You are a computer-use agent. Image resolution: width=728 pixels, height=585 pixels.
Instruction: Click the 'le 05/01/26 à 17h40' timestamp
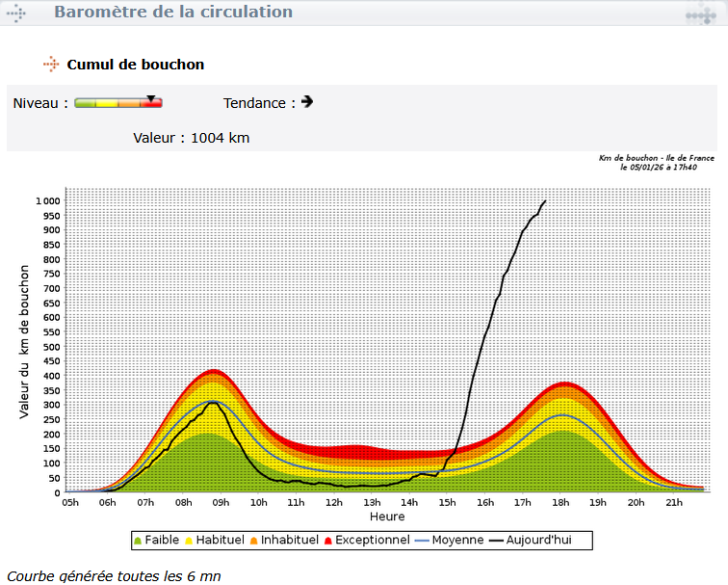659,168
